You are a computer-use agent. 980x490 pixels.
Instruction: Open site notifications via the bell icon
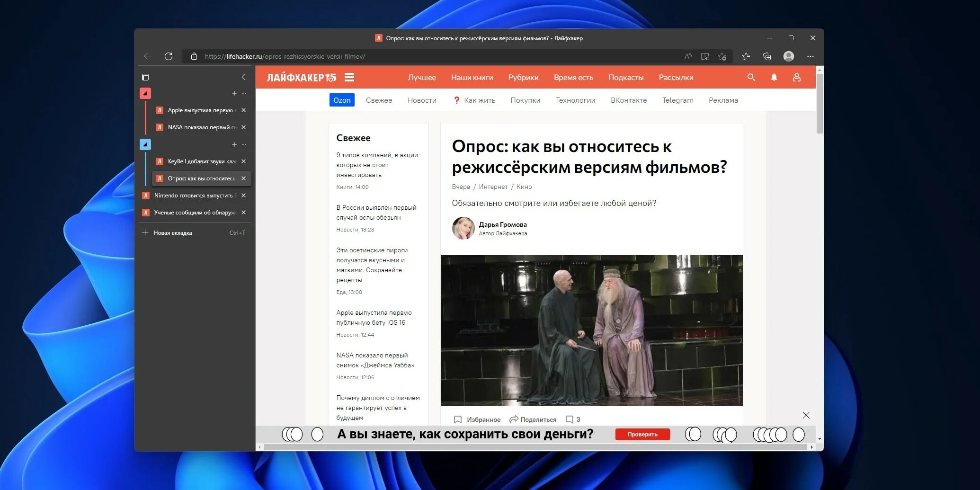(x=774, y=77)
